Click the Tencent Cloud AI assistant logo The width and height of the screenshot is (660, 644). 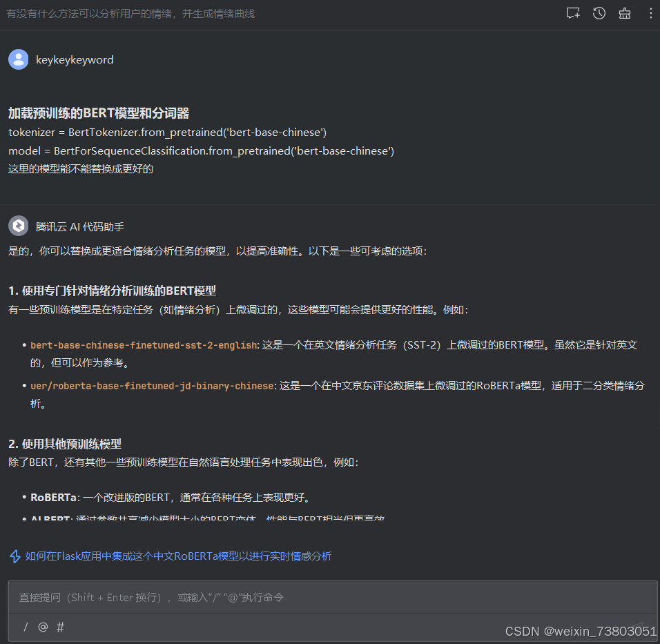[19, 226]
